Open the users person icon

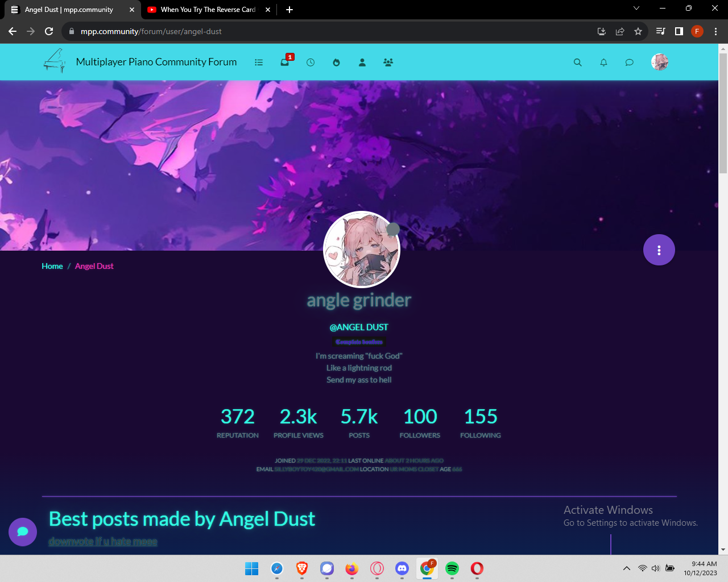(362, 63)
